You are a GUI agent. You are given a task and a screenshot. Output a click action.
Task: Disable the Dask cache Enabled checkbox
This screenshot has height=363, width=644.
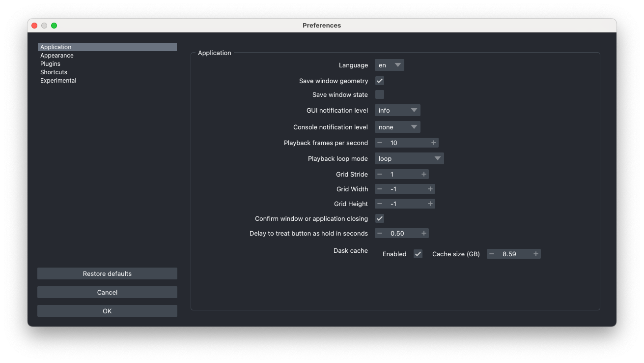418,254
